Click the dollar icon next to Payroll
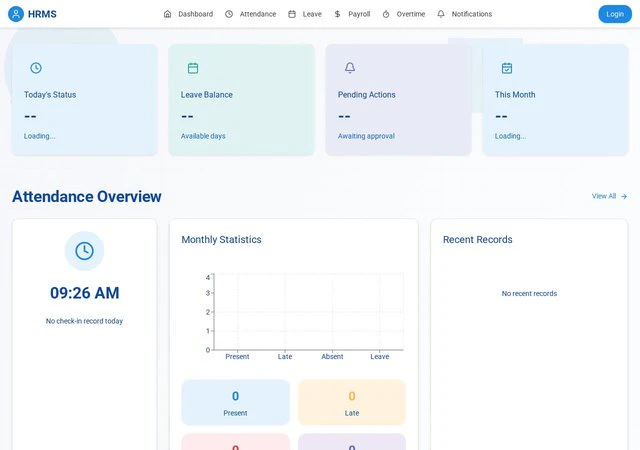 pyautogui.click(x=338, y=14)
